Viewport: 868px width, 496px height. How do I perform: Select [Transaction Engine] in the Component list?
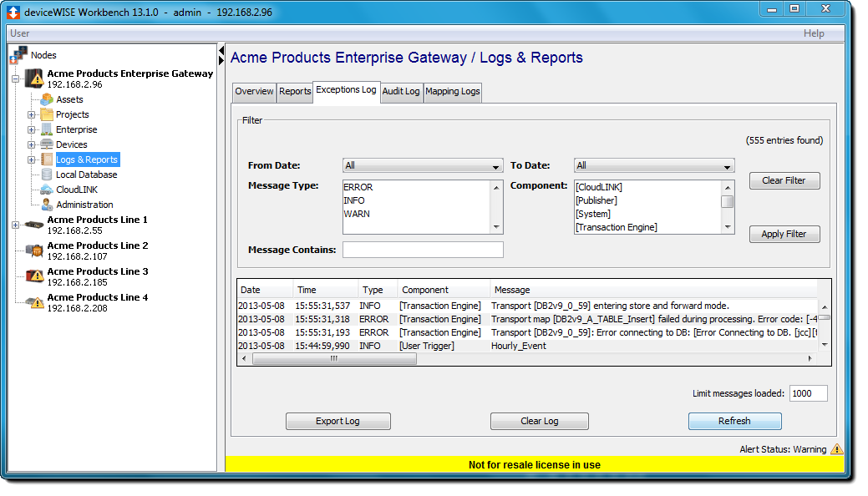(x=647, y=227)
